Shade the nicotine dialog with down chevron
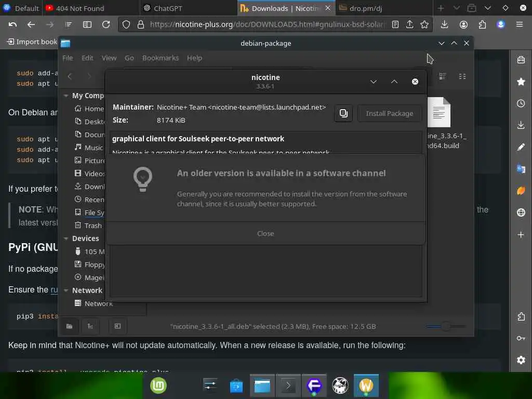This screenshot has height=399, width=532. coord(374,82)
